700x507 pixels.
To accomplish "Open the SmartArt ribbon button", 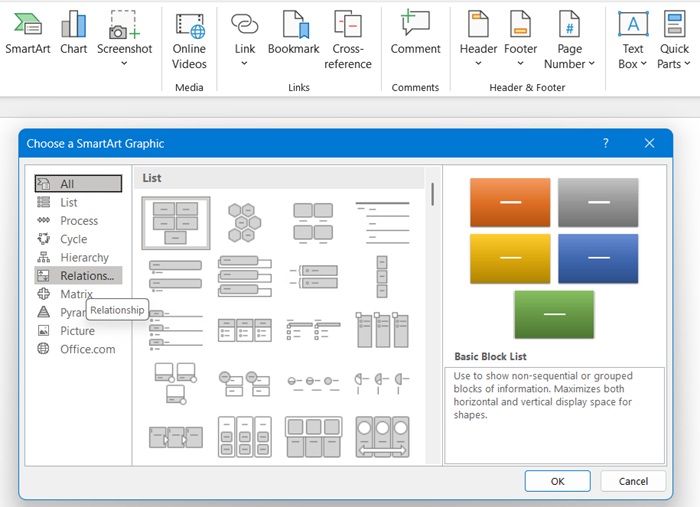I will point(28,33).
